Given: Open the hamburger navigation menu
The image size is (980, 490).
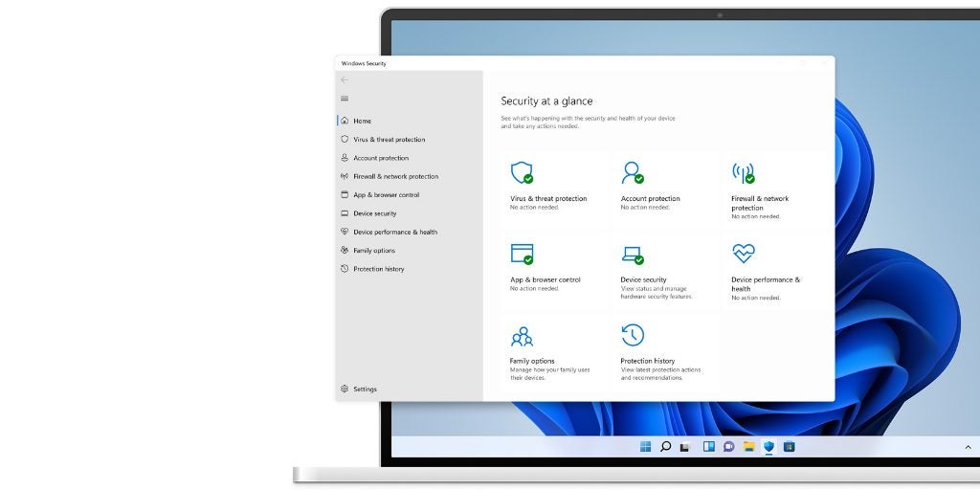Looking at the screenshot, I should point(345,99).
